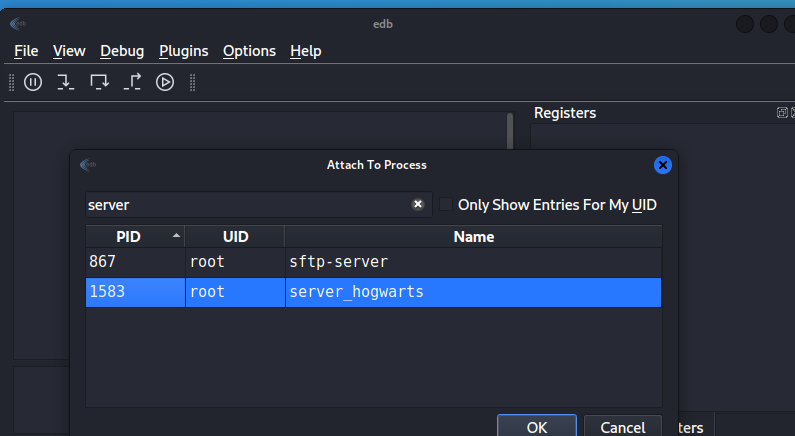Confirm attach with OK button
795x436 pixels.
pos(536,427)
